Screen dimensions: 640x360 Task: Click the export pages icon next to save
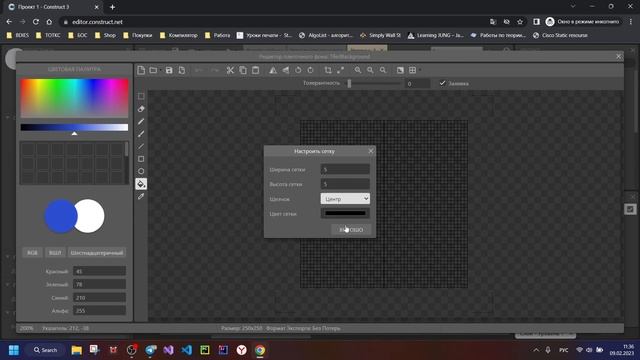pyautogui.click(x=182, y=70)
